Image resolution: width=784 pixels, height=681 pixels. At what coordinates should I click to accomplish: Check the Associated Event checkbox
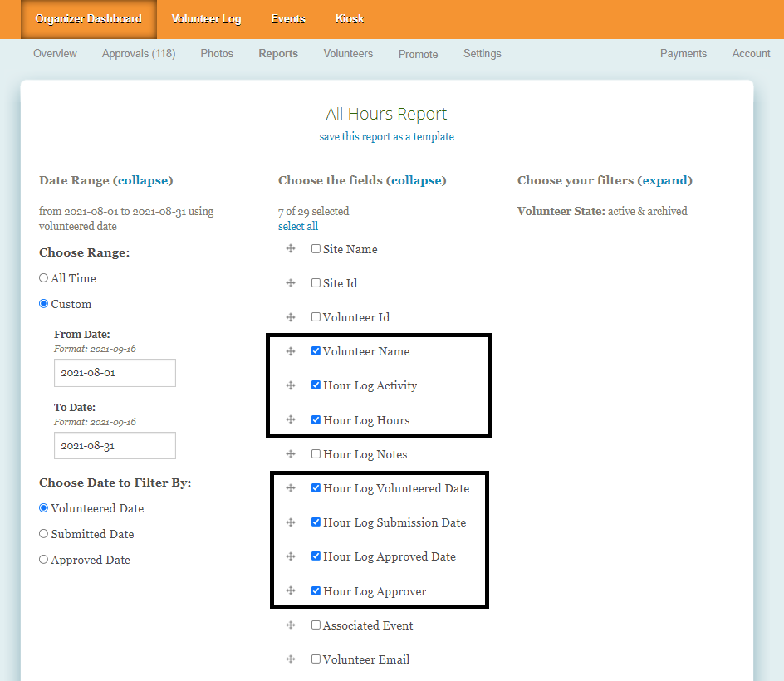(316, 625)
